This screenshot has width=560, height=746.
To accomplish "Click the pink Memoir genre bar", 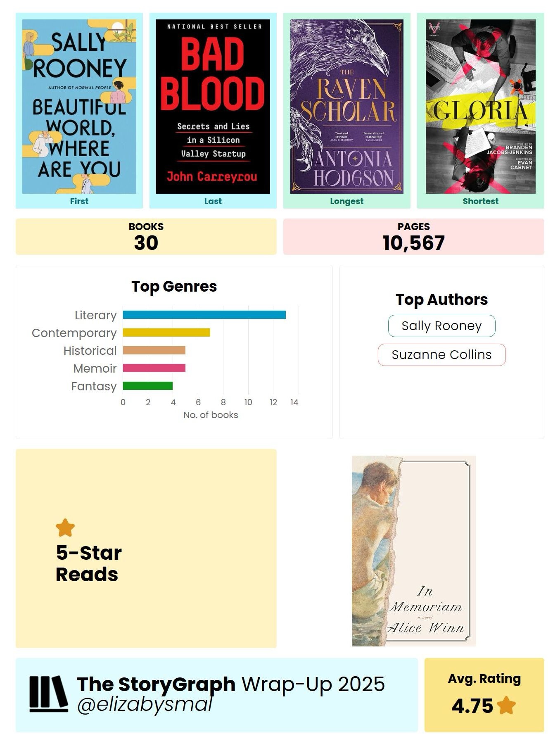I will click(x=154, y=368).
